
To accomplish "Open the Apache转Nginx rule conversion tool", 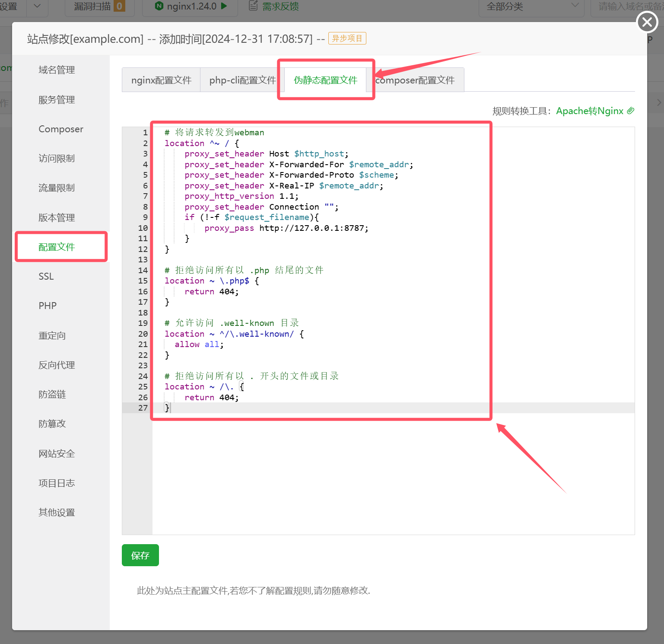I will pyautogui.click(x=589, y=111).
